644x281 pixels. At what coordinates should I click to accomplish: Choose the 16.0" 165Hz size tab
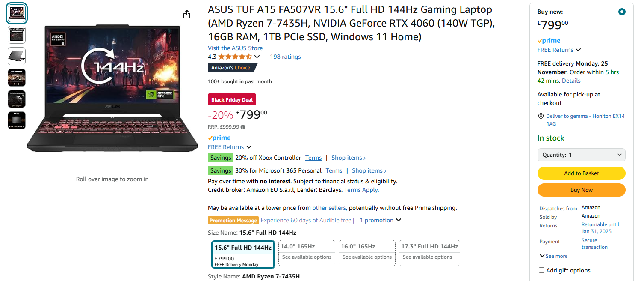tap(367, 253)
